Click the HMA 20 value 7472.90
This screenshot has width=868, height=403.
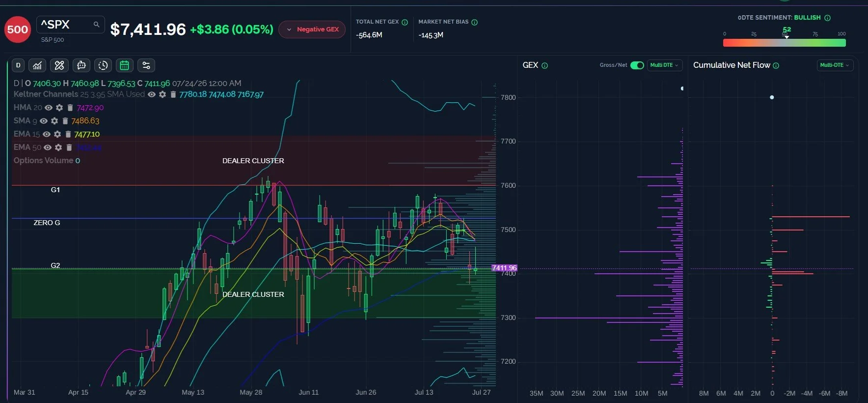pos(90,108)
